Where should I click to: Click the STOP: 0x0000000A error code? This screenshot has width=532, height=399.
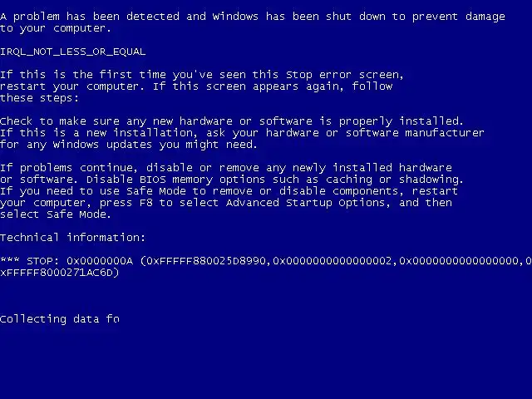click(x=80, y=261)
